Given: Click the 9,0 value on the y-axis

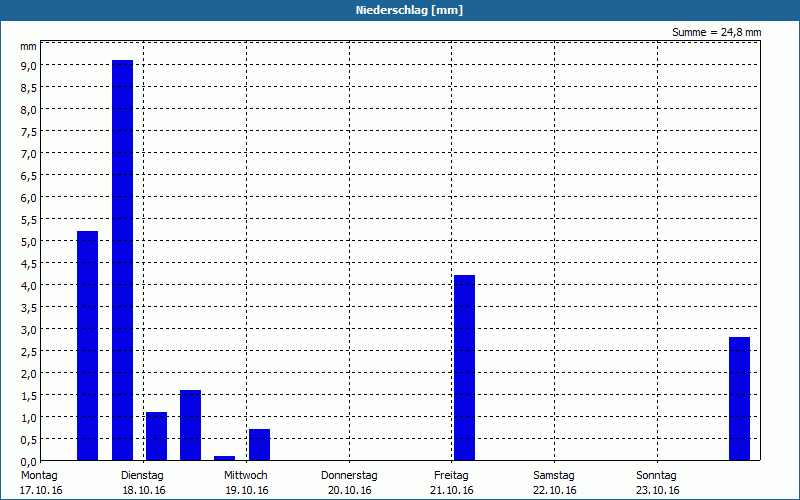Looking at the screenshot, I should coord(29,65).
